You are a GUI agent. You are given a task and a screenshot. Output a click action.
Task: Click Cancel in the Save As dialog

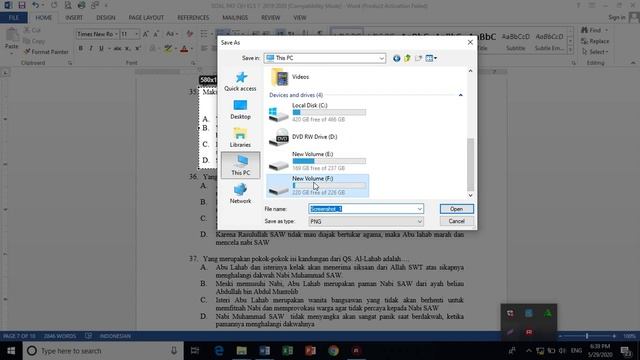(456, 221)
